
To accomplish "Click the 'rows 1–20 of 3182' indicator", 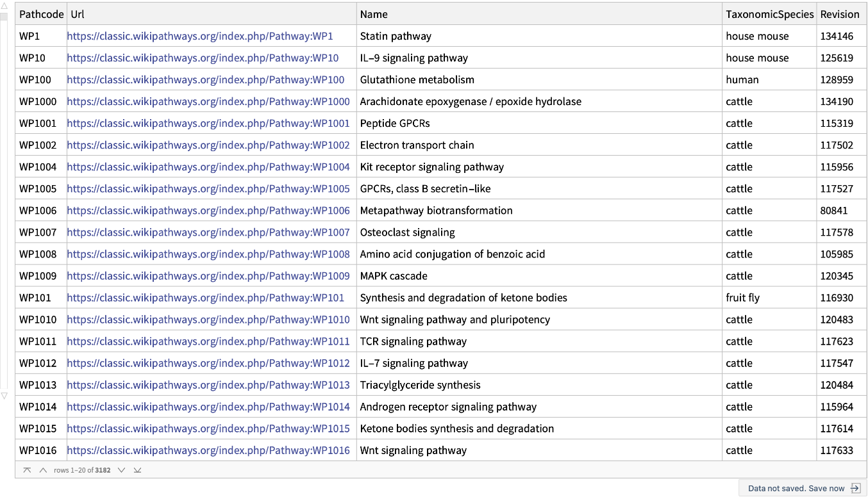I will tap(82, 470).
